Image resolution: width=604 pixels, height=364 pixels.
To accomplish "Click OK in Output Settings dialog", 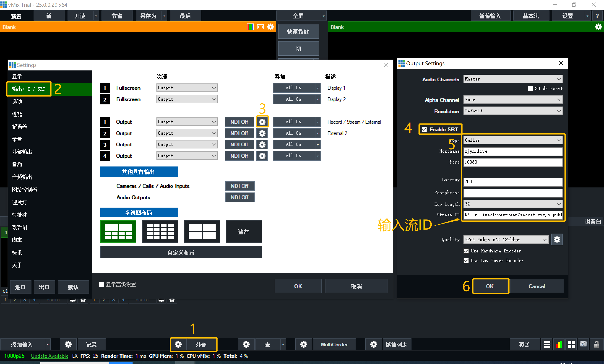I will (489, 286).
